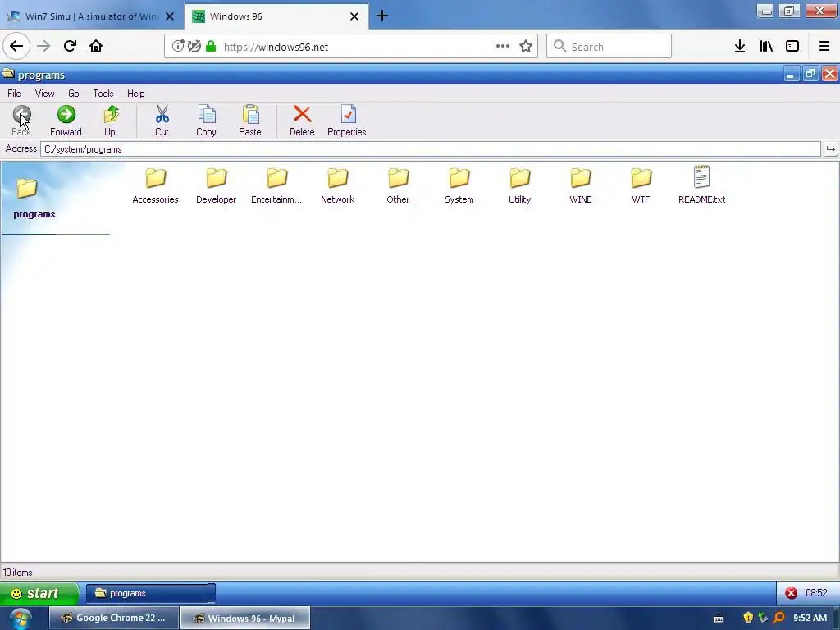Select the Entertainment folder
This screenshot has height=630, width=840.
pos(276,185)
